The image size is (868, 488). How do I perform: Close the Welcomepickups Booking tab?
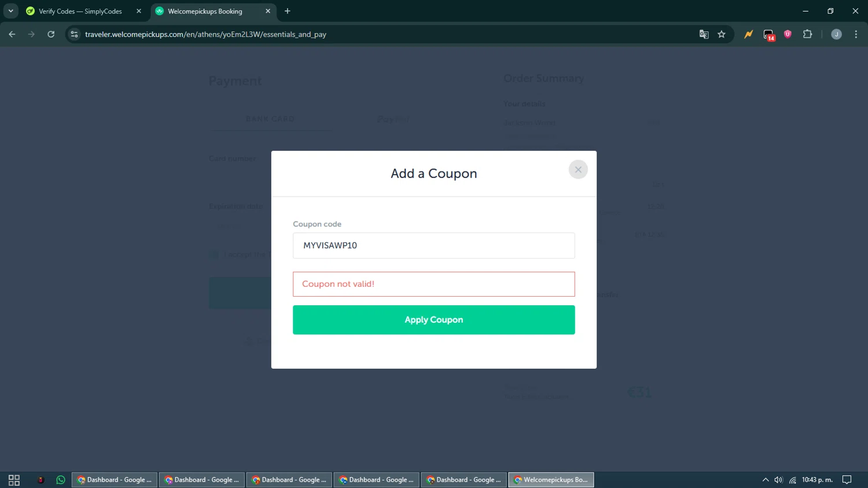coord(268,11)
